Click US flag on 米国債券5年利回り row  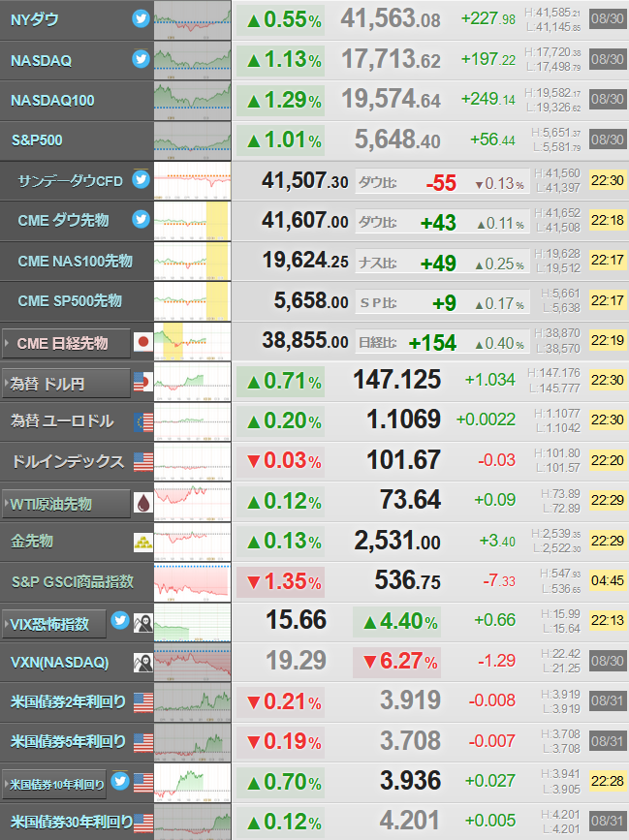(x=143, y=742)
